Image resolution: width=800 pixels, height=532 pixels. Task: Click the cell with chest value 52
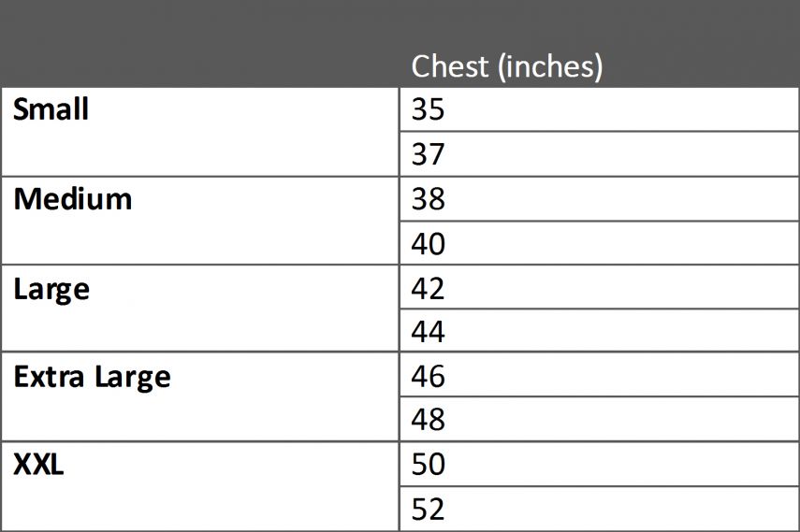coord(599,509)
